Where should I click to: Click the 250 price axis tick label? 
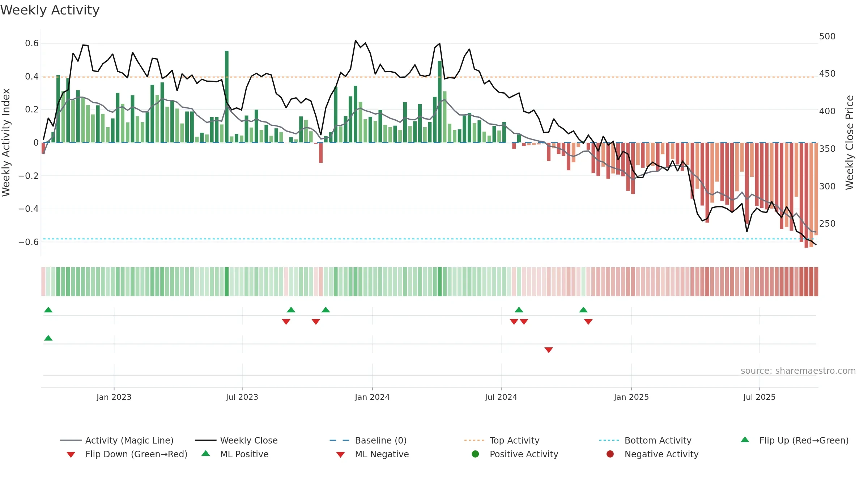pyautogui.click(x=827, y=223)
